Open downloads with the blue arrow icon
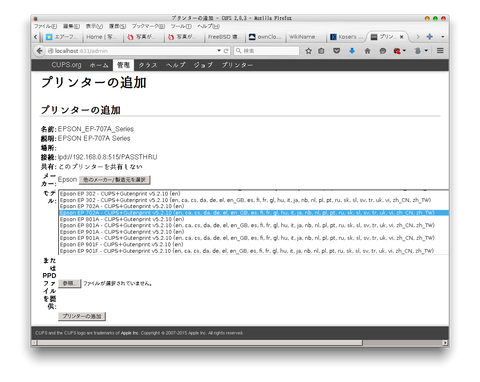Screen dimensions: 480x382 pyautogui.click(x=352, y=51)
